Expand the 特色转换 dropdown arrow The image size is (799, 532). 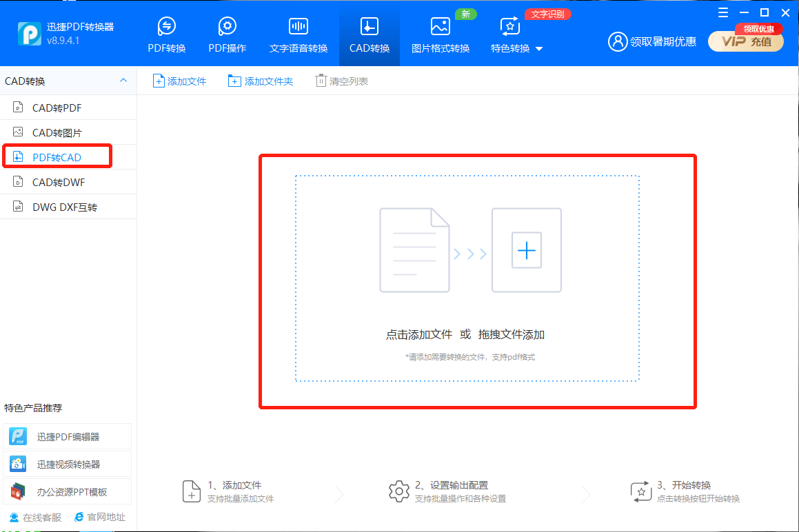(539, 49)
